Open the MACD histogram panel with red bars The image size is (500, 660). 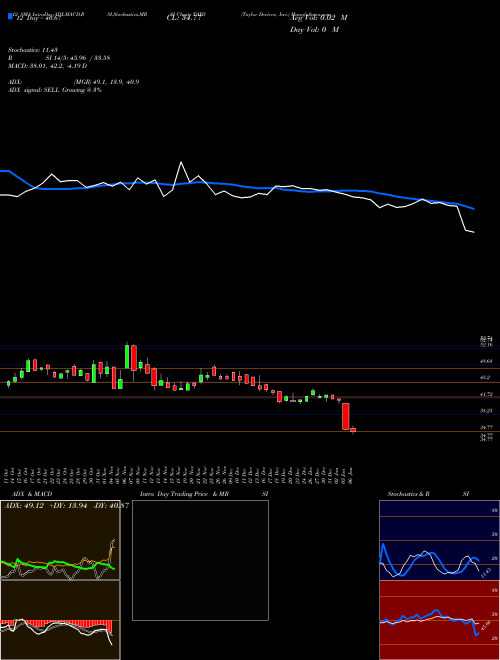(x=60, y=620)
